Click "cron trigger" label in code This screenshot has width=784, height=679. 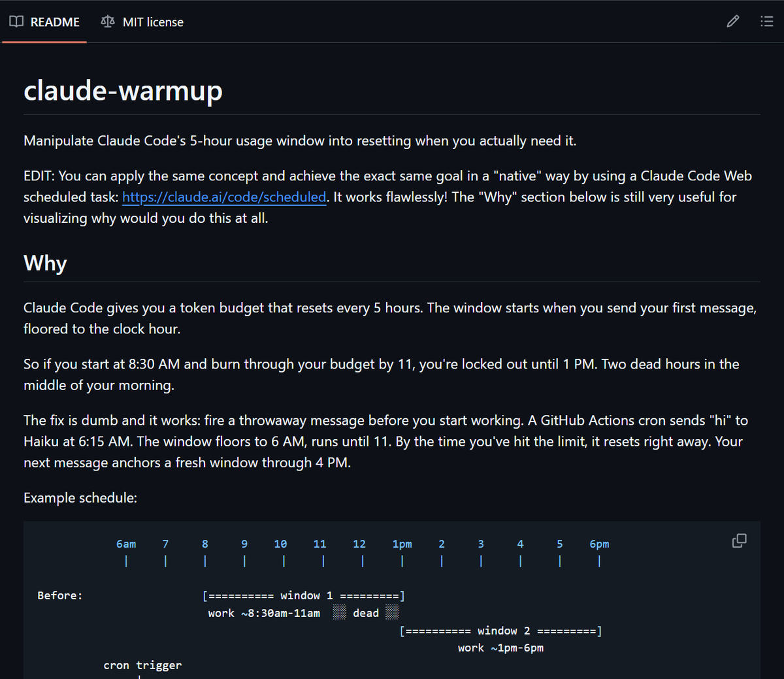tap(142, 665)
